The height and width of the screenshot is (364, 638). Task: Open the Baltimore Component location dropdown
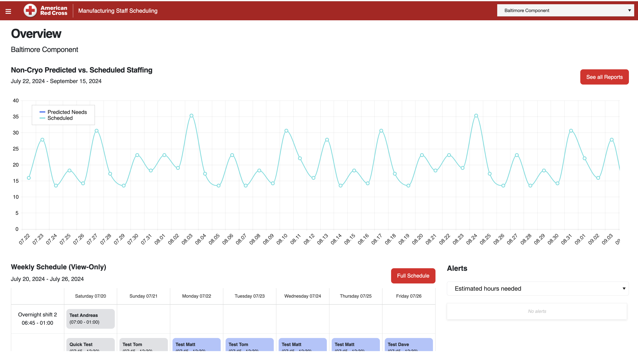point(565,11)
